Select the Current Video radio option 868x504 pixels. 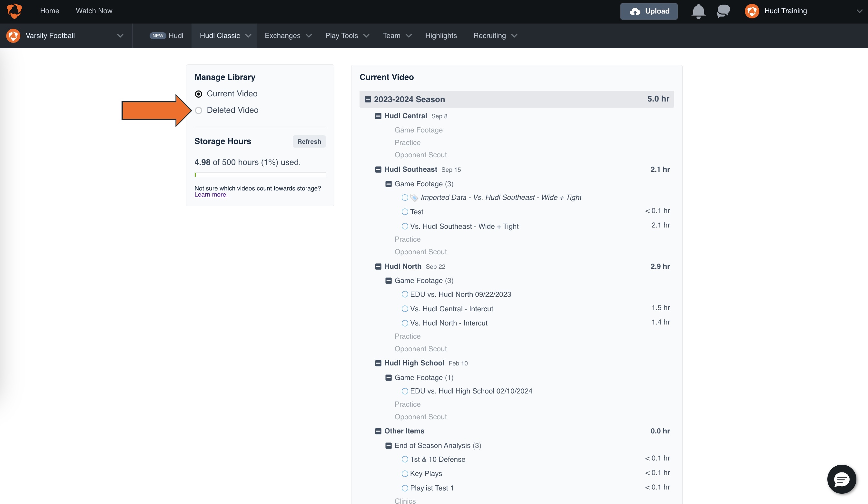[198, 94]
